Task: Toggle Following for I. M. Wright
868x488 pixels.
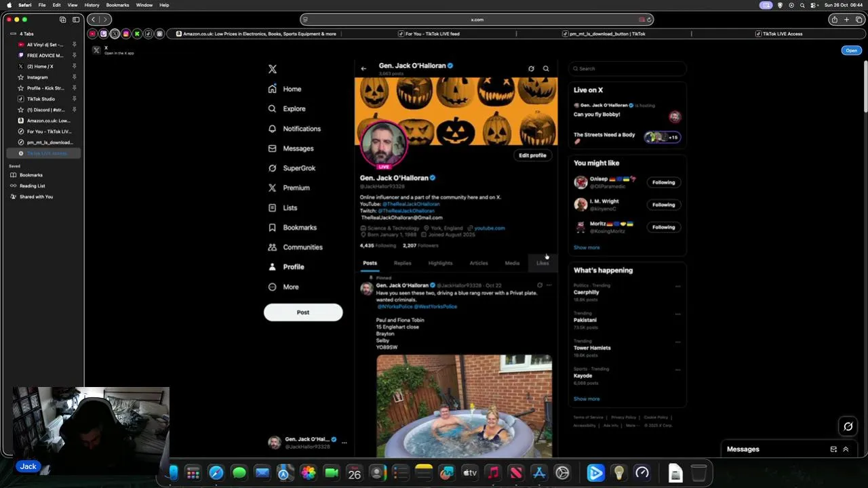Action: (663, 205)
